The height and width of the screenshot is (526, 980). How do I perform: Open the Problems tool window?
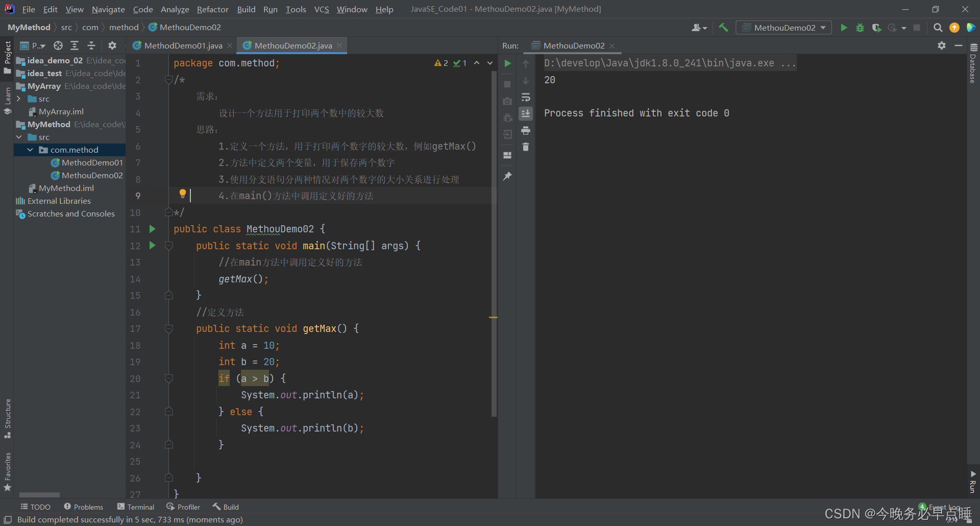click(x=83, y=507)
